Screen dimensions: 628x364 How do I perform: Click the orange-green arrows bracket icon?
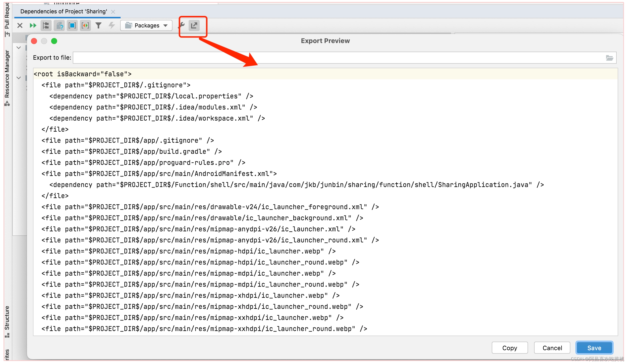(x=85, y=25)
